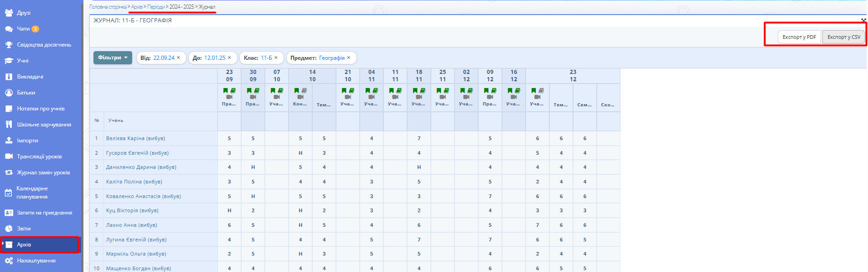Click Експорт у PDF button
Screen dimensions: 868x272
799,37
